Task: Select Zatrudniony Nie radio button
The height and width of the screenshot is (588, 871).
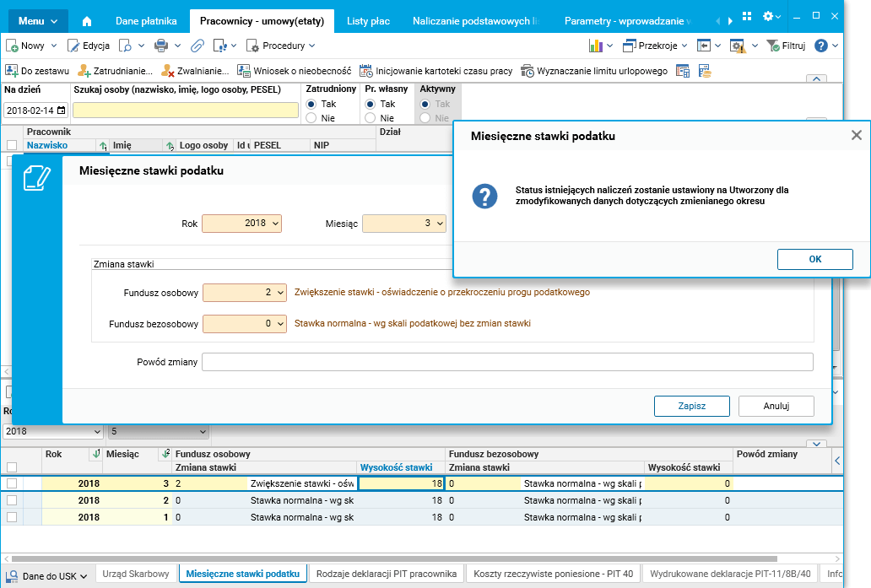Action: click(x=311, y=118)
